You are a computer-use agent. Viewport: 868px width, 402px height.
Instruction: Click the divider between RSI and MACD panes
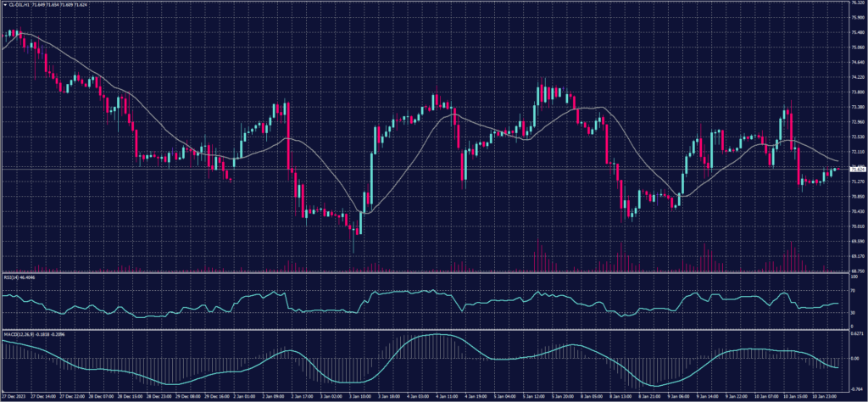tap(424, 329)
